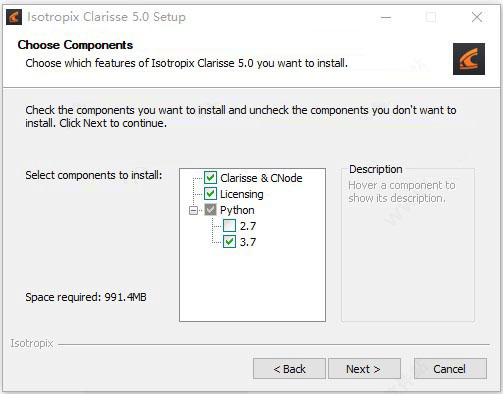503x394 pixels.
Task: Go back with the Back button
Action: point(289,369)
